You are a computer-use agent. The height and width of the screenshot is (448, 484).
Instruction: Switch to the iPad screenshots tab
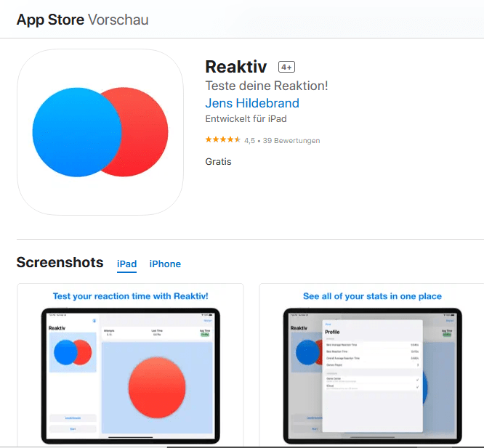click(126, 264)
